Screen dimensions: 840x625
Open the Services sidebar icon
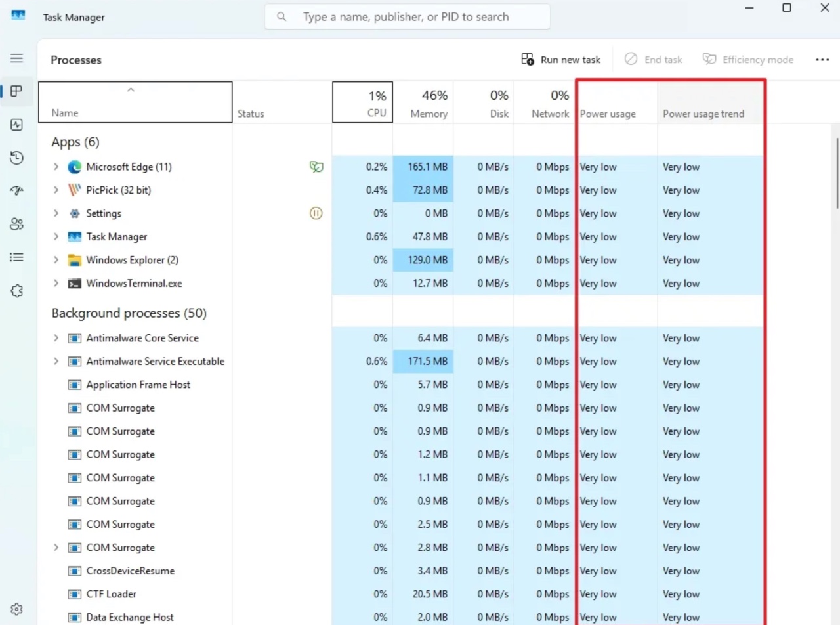[x=17, y=291]
